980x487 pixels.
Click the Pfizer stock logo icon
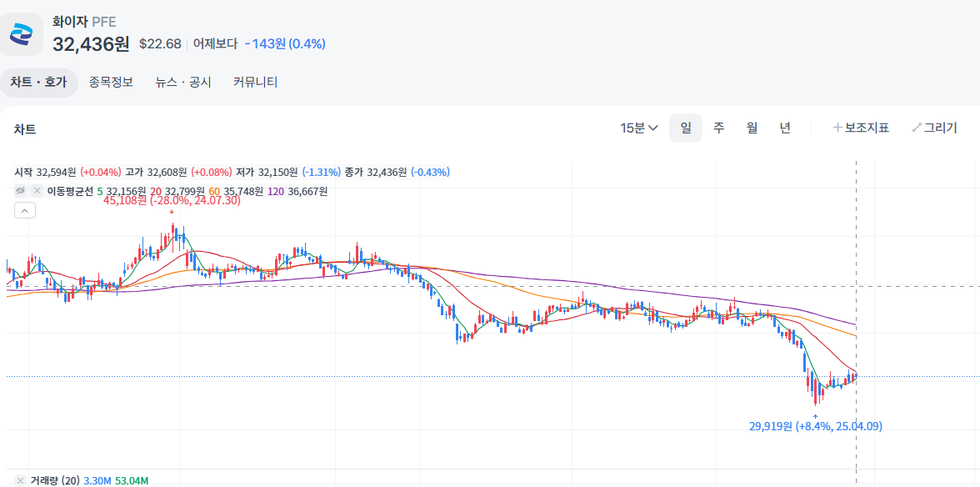(22, 34)
